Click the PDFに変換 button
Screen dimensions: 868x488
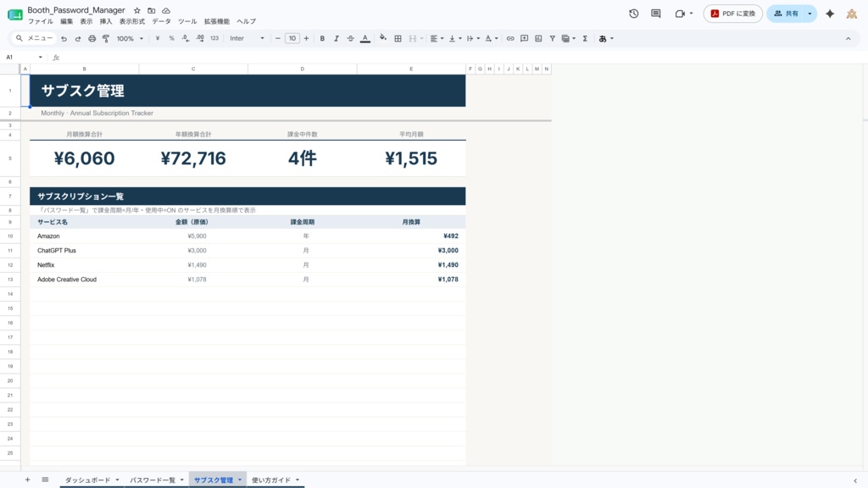click(x=733, y=14)
